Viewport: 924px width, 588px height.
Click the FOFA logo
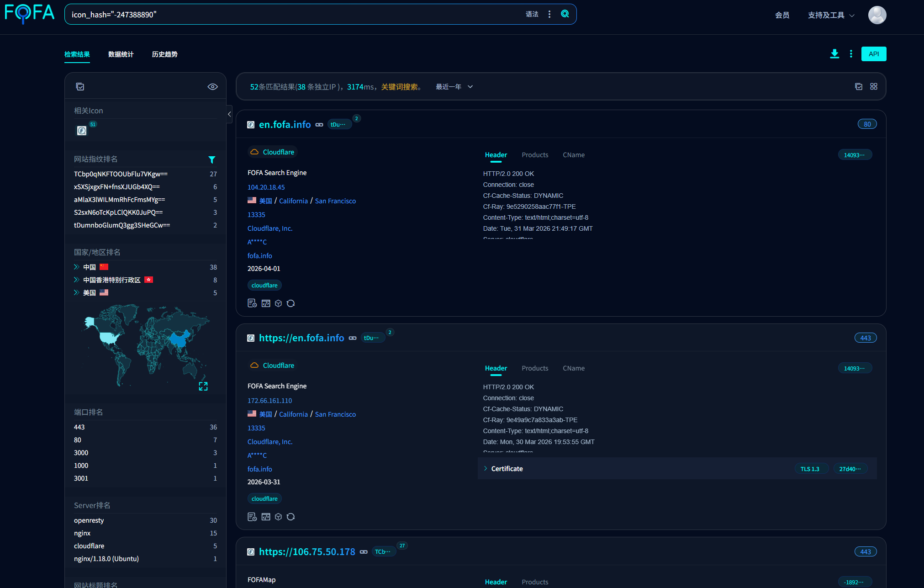click(29, 14)
